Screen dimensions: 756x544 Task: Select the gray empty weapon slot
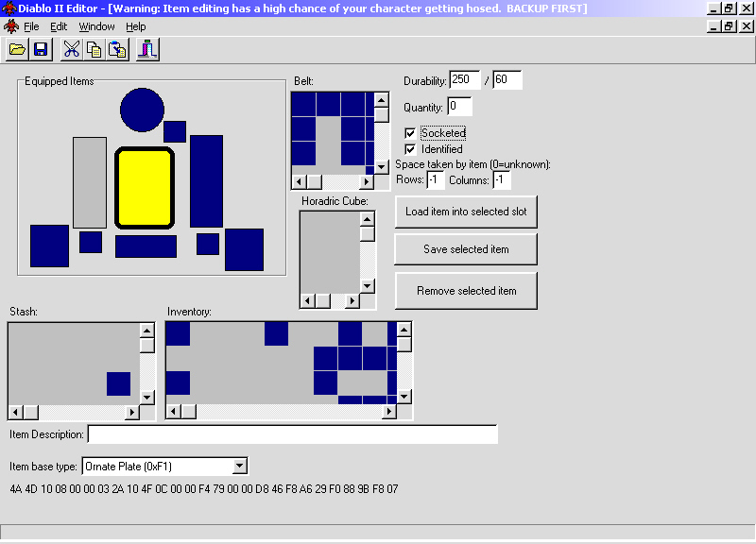[90, 182]
